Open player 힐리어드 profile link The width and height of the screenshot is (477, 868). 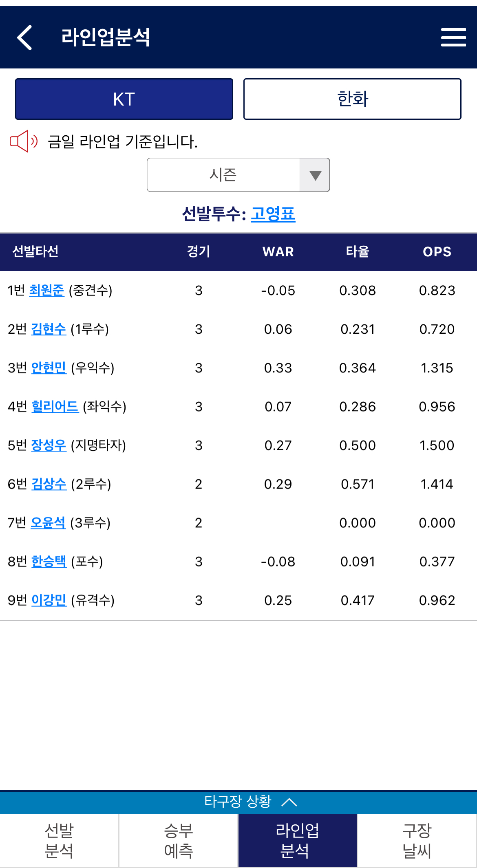(x=55, y=406)
